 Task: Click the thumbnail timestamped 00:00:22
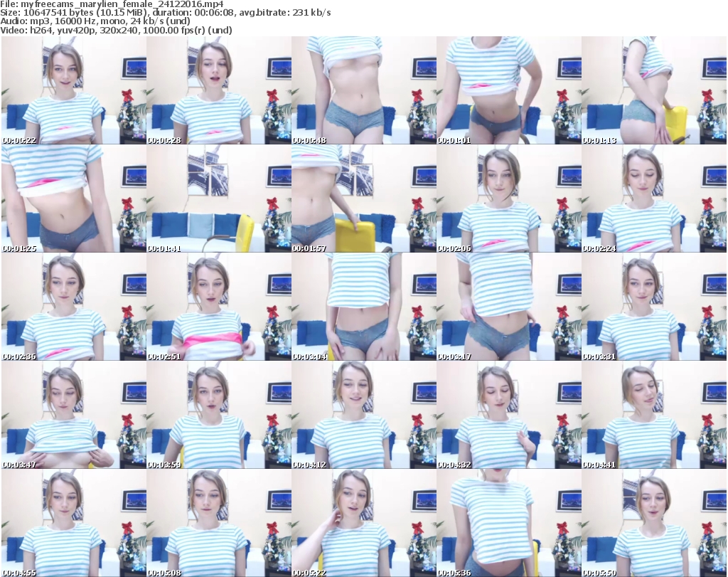[73, 90]
